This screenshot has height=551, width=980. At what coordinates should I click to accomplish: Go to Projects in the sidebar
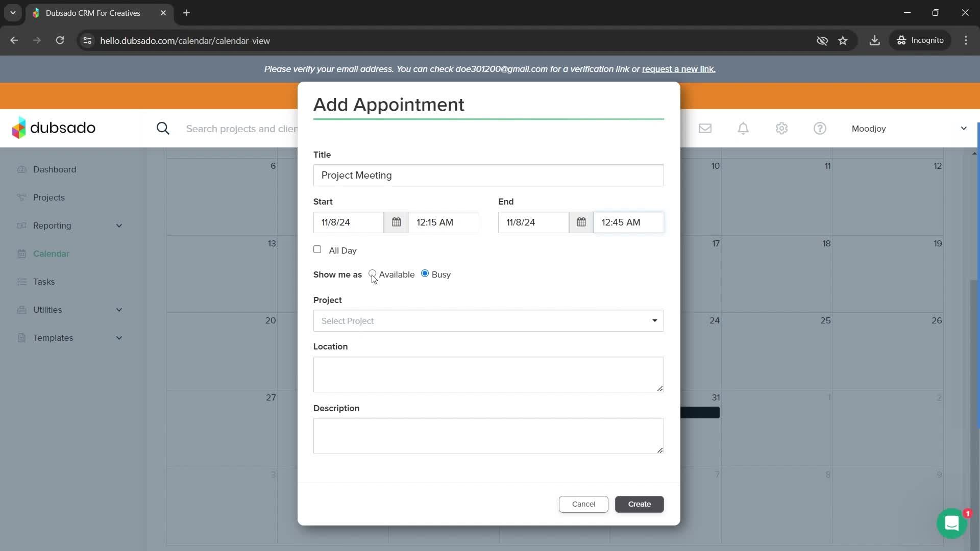(x=49, y=197)
